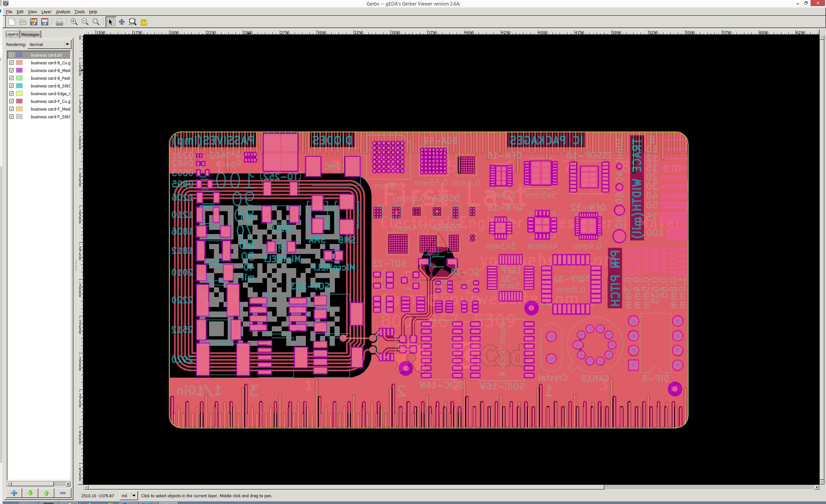Click the Zoom Out magnifier icon
This screenshot has width=826, height=504.
pyautogui.click(x=85, y=22)
